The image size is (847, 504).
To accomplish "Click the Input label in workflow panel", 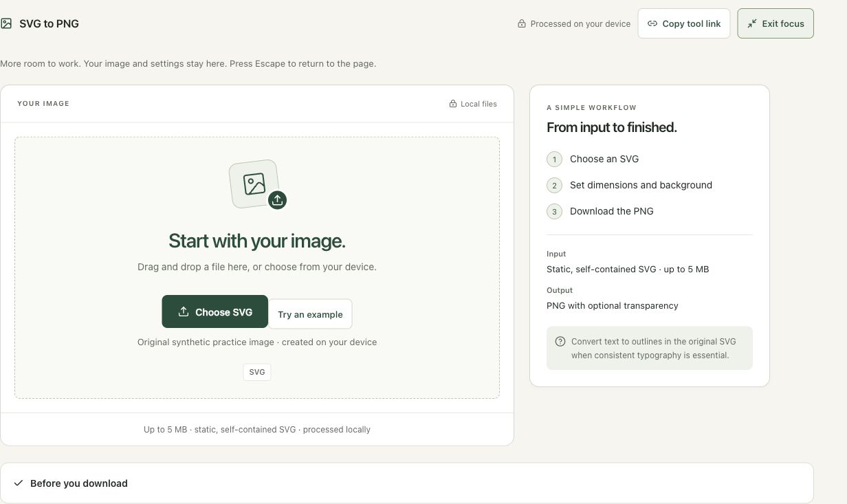I will [556, 254].
